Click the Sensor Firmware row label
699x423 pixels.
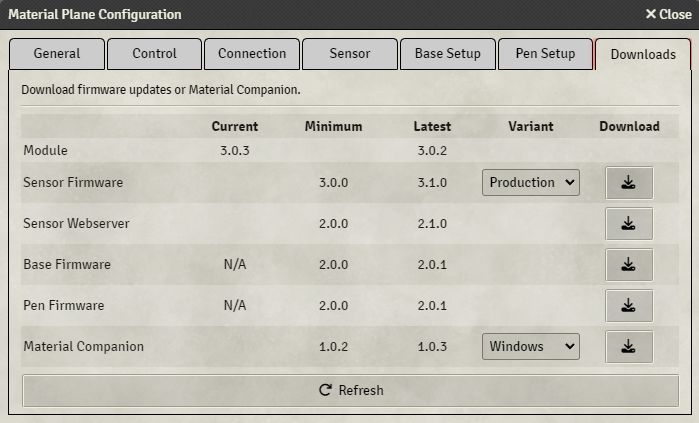point(73,183)
